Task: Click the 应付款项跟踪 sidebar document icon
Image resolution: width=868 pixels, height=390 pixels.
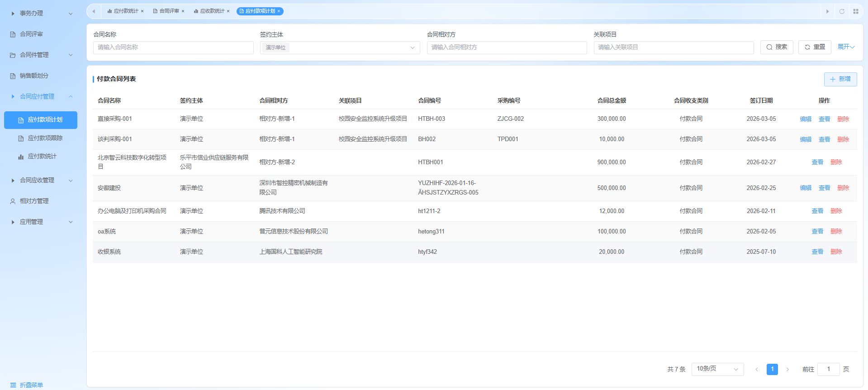Action: coord(21,138)
